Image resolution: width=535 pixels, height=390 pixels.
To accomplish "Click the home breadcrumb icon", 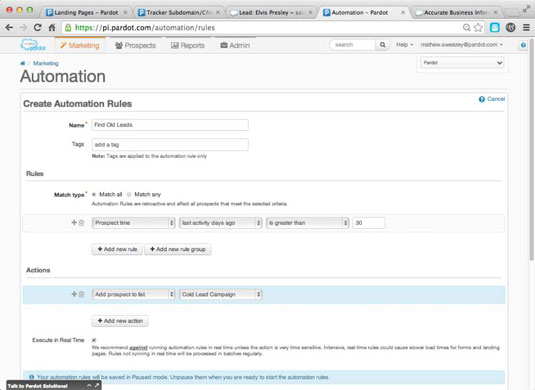I will tap(23, 63).
